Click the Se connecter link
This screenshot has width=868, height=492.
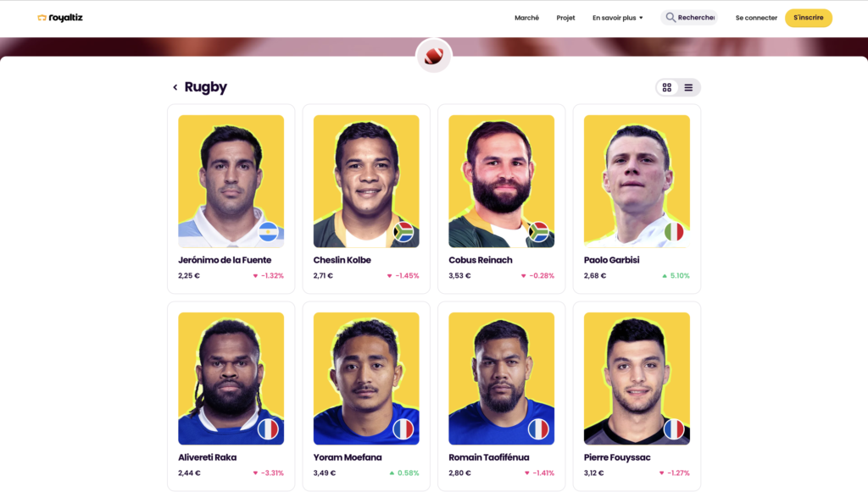click(756, 18)
